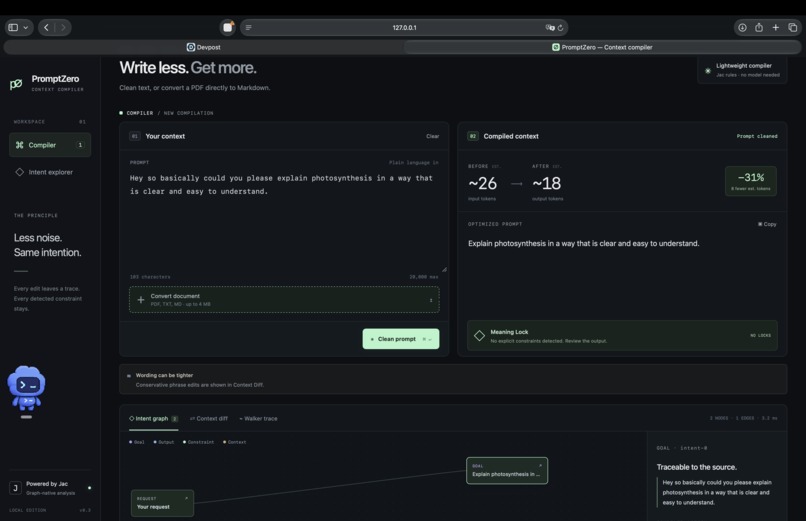Click the Intent explorer diamond icon

pos(20,172)
